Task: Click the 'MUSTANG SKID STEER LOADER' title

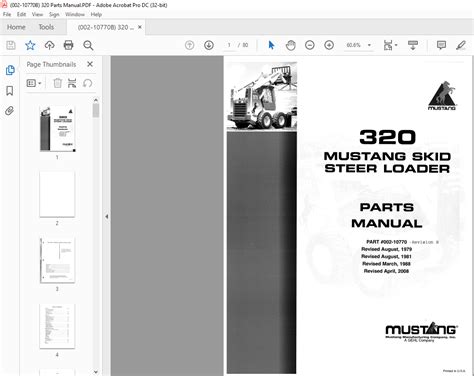Action: pyautogui.click(x=387, y=162)
